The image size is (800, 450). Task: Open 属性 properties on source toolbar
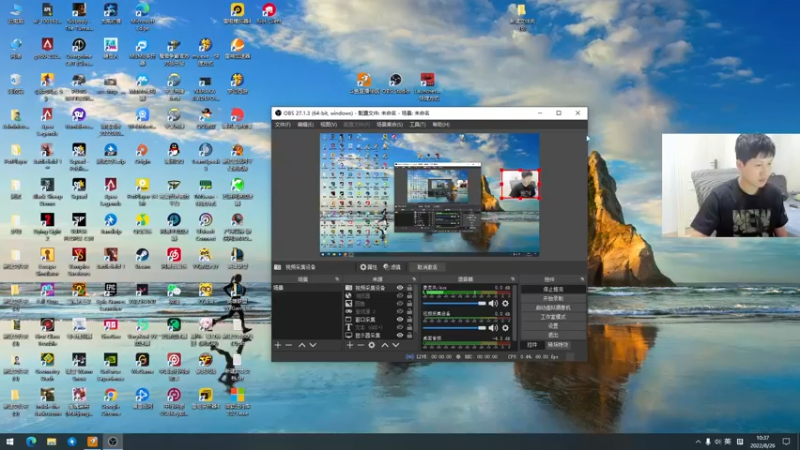[368, 267]
